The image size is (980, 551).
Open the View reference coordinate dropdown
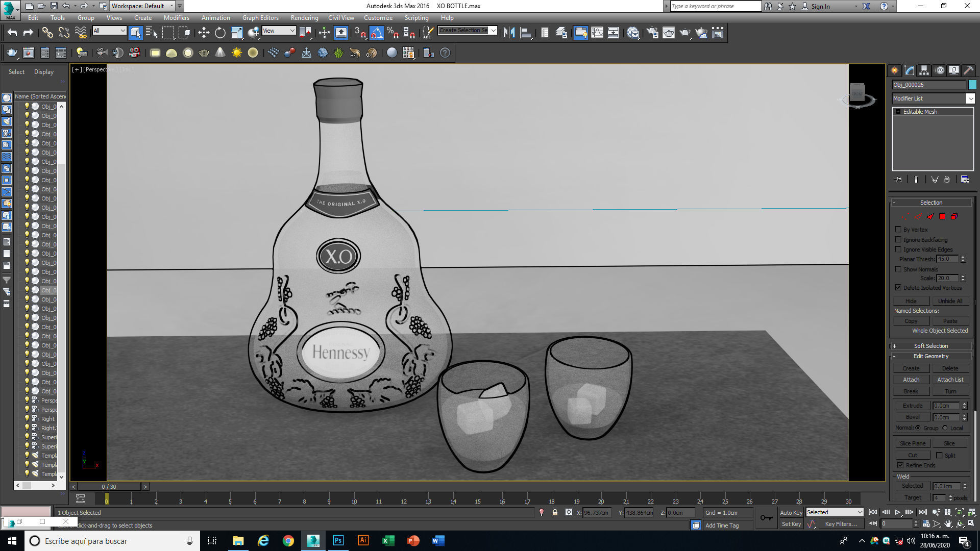point(279,31)
